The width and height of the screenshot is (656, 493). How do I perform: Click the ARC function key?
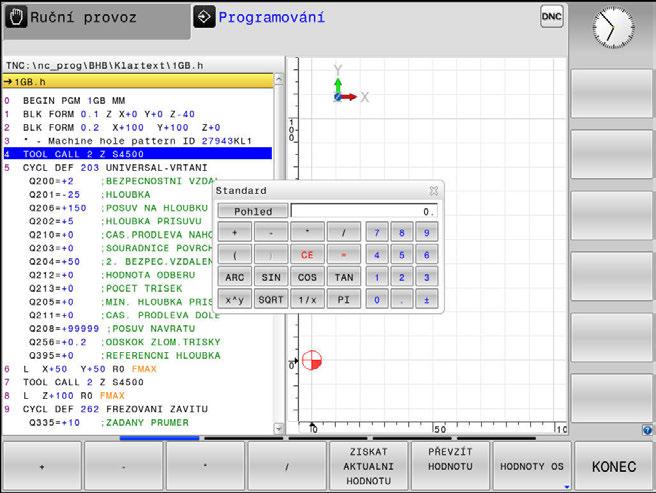click(x=235, y=277)
